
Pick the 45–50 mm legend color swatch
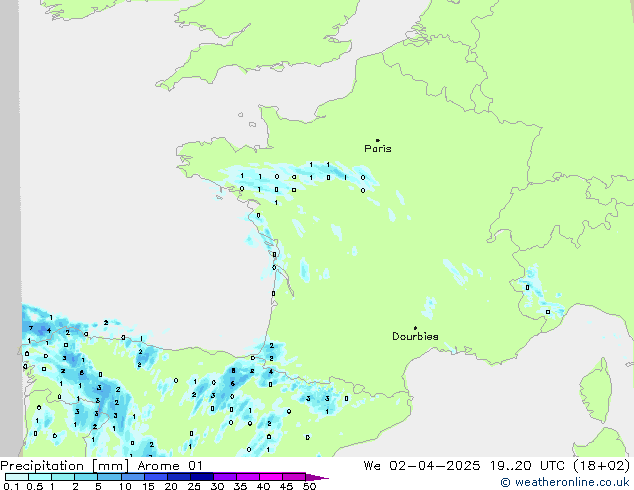click(x=294, y=477)
